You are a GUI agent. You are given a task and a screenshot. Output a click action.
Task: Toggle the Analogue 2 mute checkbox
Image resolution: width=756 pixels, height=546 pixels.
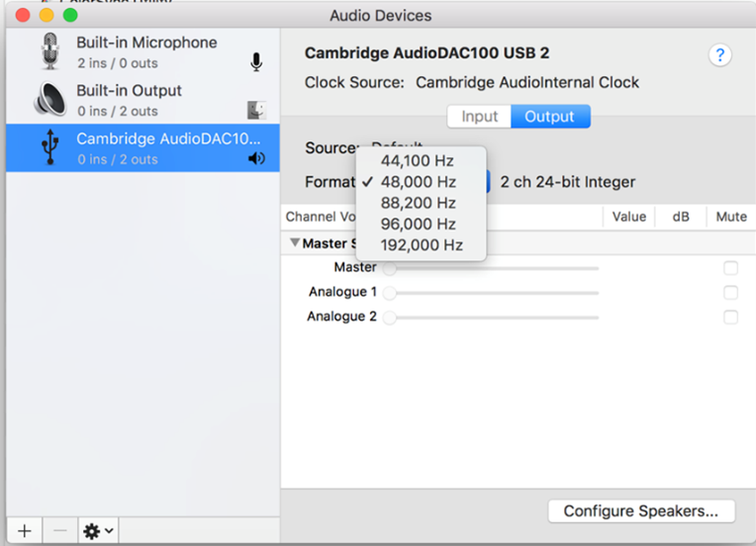tap(730, 318)
